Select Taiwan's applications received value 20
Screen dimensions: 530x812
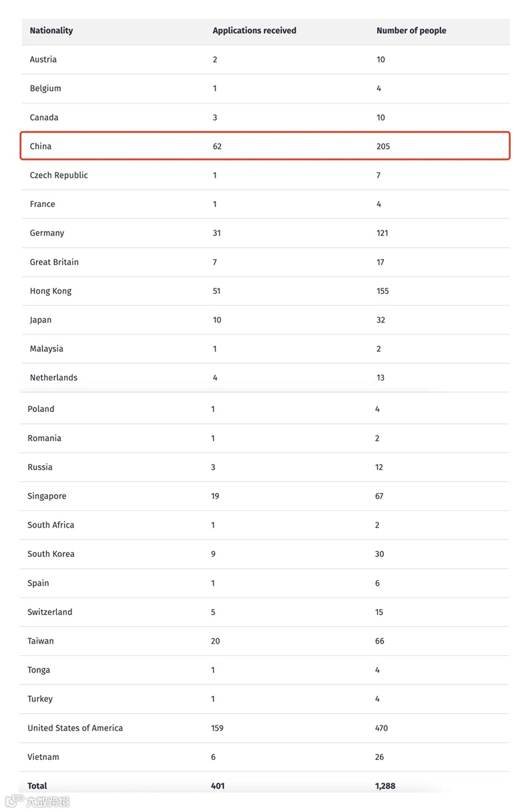216,641
